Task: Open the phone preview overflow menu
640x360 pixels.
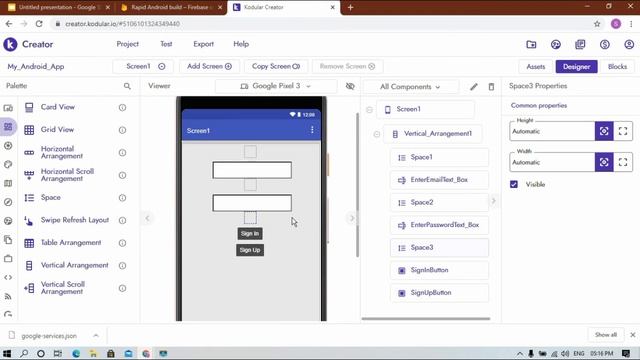Action: pyautogui.click(x=312, y=130)
